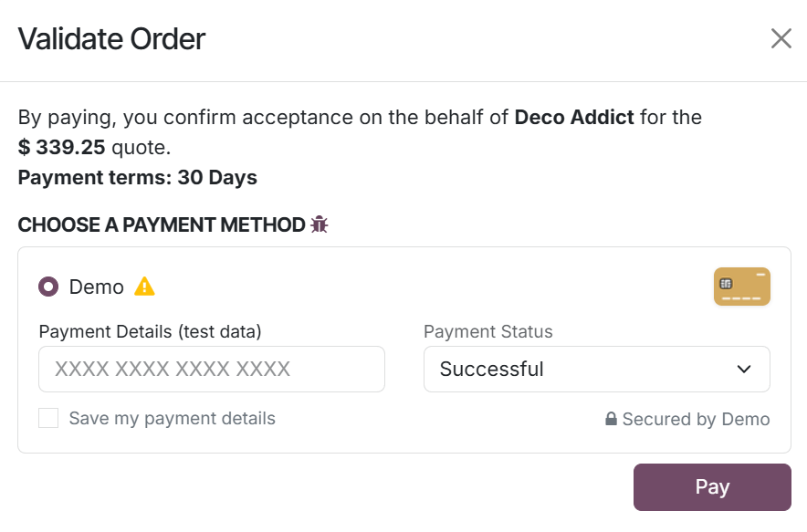Screen dimensions: 807x532
Task: Click the yellow warning triangle icon
Action: [x=144, y=287]
